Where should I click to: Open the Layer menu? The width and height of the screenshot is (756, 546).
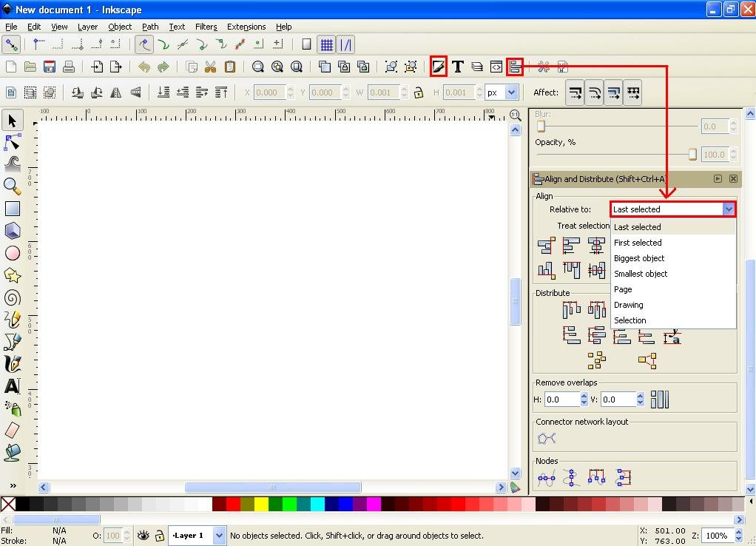87,27
